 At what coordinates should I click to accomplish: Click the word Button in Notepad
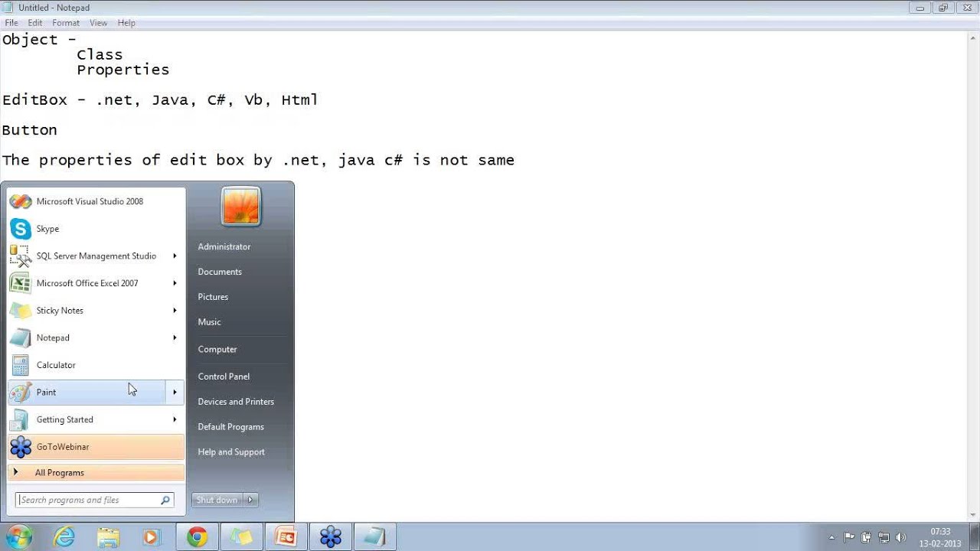(x=29, y=130)
